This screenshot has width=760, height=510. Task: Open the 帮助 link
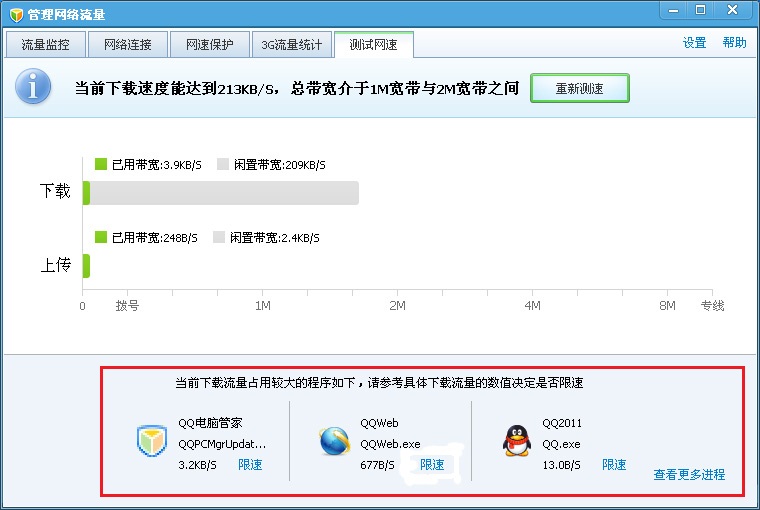734,43
